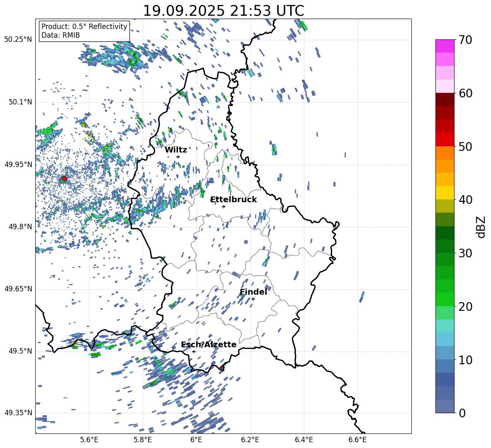Viewport: 491px width, 448px height.
Task: Click the timestamp title 19.09.2025 21:53 UTC
Action: 223,11
